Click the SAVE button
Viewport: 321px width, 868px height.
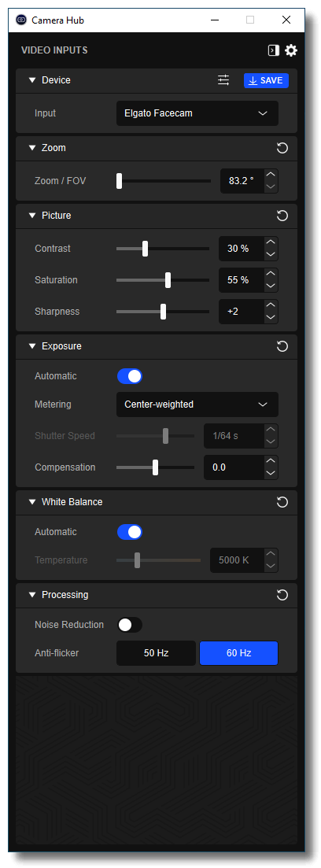(x=266, y=80)
